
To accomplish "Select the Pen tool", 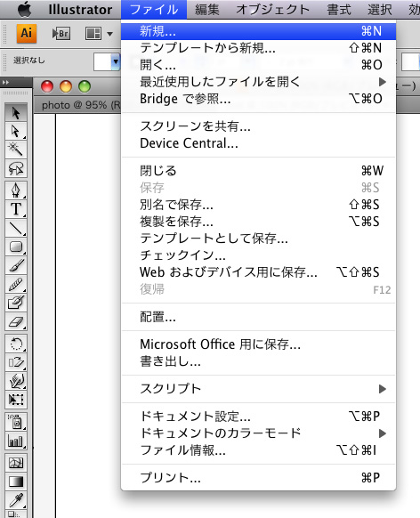I will coord(16,190).
